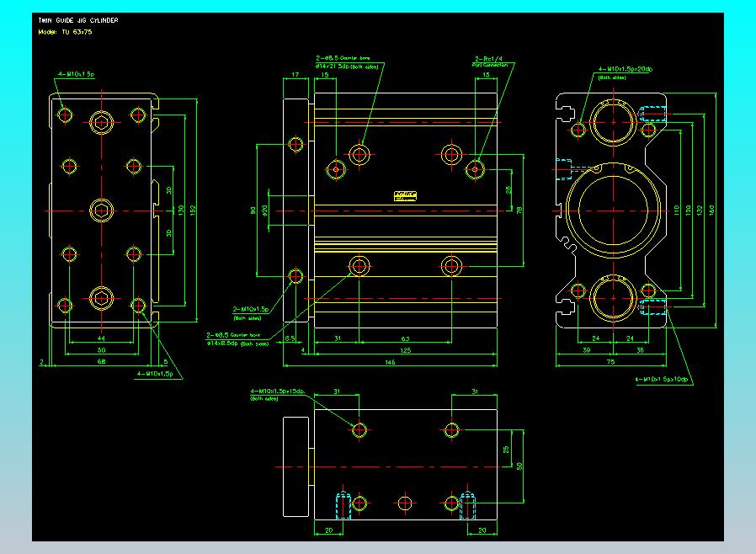Select the 25 dimension in bottom view
Image resolution: width=756 pixels, height=554 pixels.
pyautogui.click(x=506, y=450)
